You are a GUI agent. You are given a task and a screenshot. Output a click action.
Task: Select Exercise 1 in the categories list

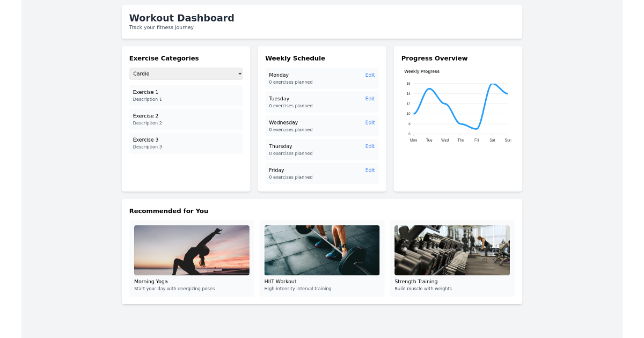click(186, 95)
